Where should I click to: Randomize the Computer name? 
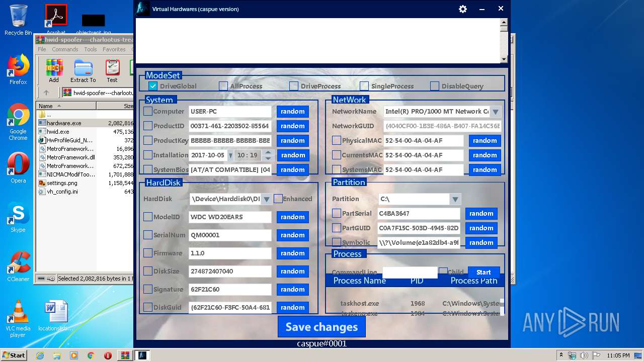293,112
